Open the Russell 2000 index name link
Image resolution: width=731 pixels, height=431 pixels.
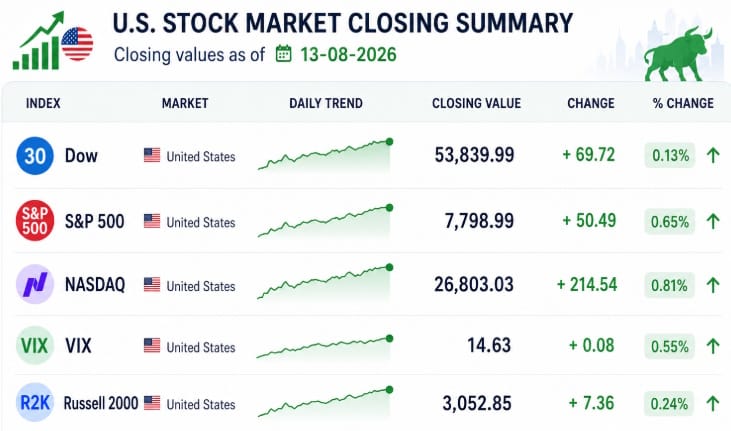tap(101, 403)
